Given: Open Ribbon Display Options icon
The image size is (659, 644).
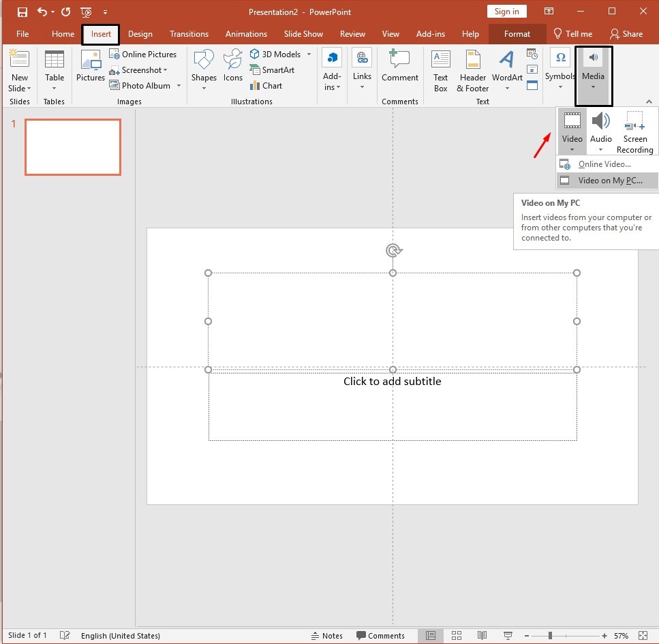Looking at the screenshot, I should coord(549,12).
